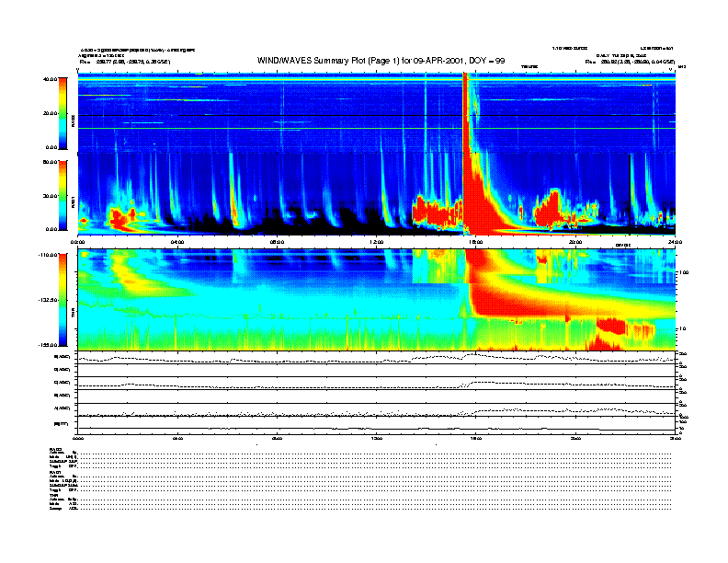Viewport: 728px width, 563px height.
Task: Click the 20.00 label on RAD2 scale
Action: pyautogui.click(x=50, y=113)
